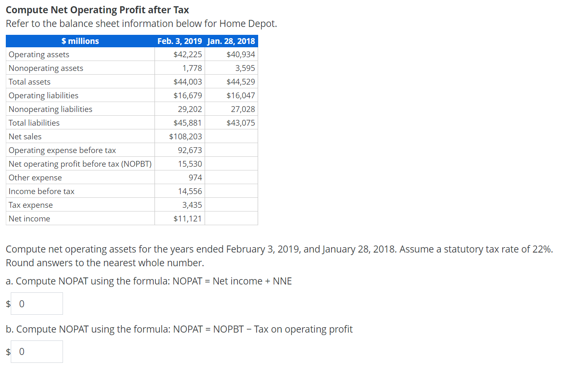
Task: Select the NOPBT value 15,530
Action: (193, 163)
